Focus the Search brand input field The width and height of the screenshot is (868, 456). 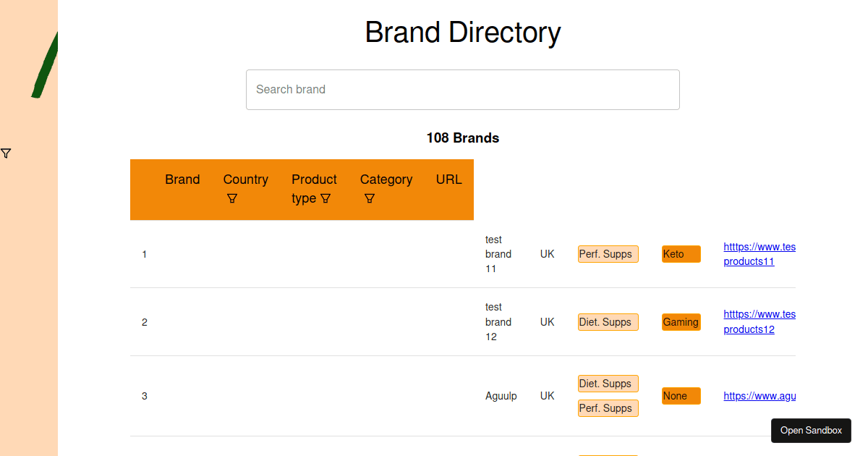(463, 90)
